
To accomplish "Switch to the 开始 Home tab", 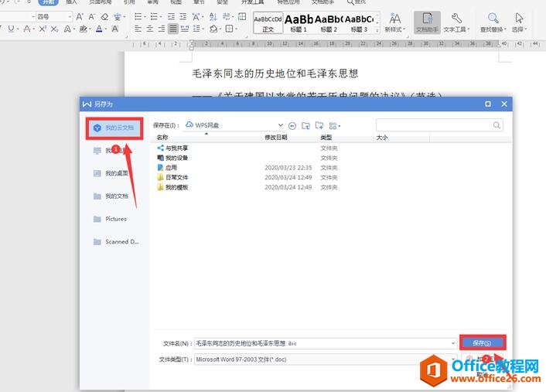I will click(x=48, y=2).
